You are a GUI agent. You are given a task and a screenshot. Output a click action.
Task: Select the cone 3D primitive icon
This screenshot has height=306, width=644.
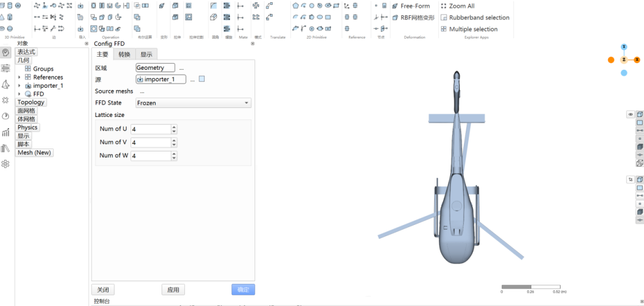pyautogui.click(x=2, y=17)
